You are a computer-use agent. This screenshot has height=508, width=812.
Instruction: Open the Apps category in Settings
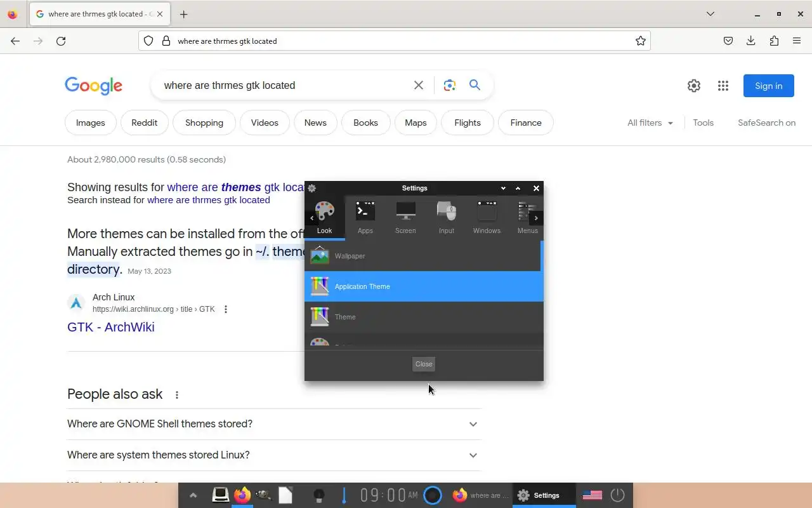365,218
